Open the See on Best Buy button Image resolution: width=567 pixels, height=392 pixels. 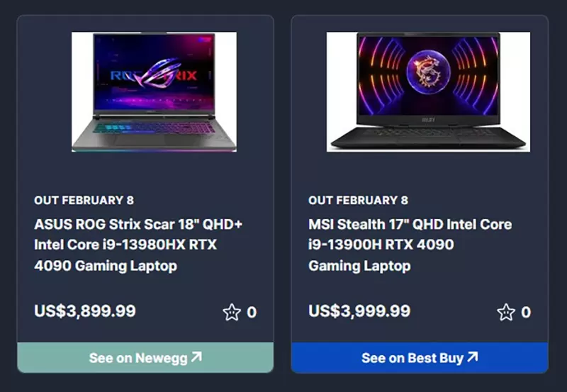(x=420, y=358)
